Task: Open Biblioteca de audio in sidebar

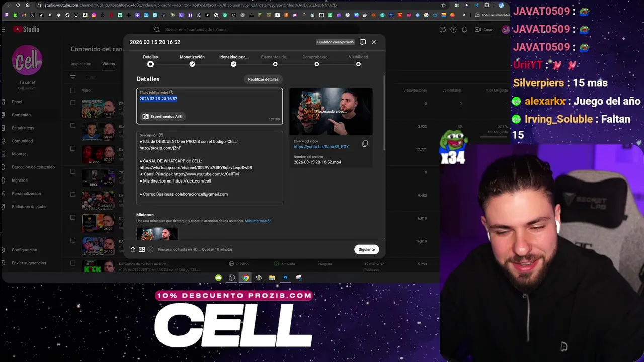Action: [x=29, y=206]
